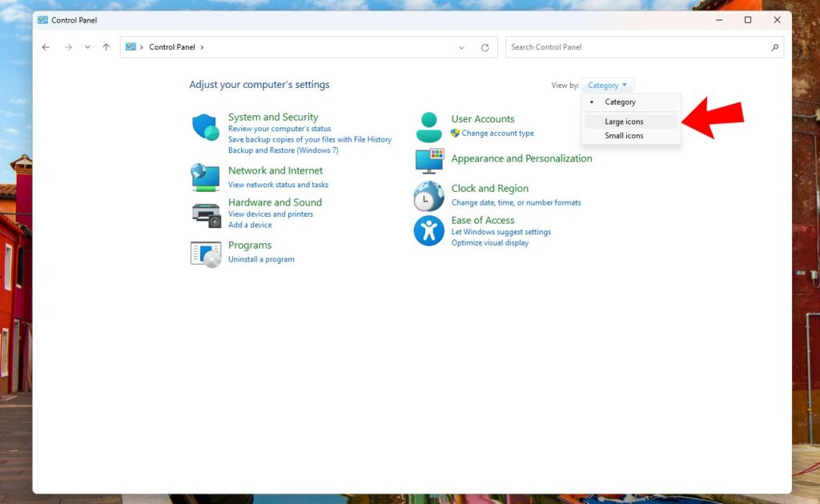Open the recent locations dropdown arrow
Screen dimensions: 820x504
point(87,47)
